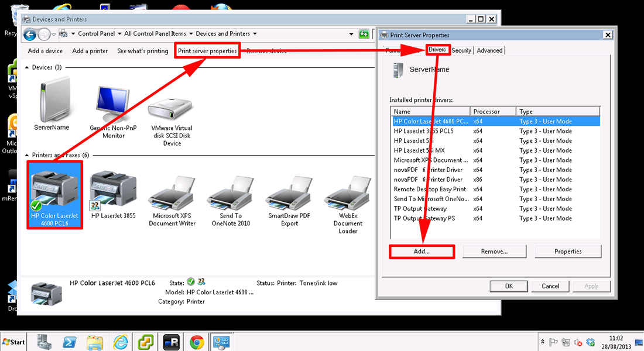Sort drivers by the Processor column
Image resolution: width=644 pixels, height=351 pixels.
point(493,112)
